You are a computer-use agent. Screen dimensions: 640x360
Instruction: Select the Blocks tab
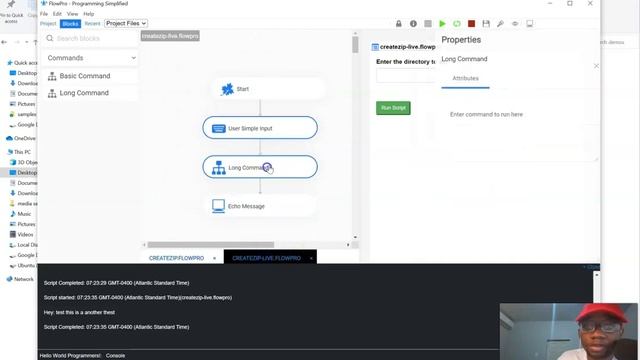[70, 24]
